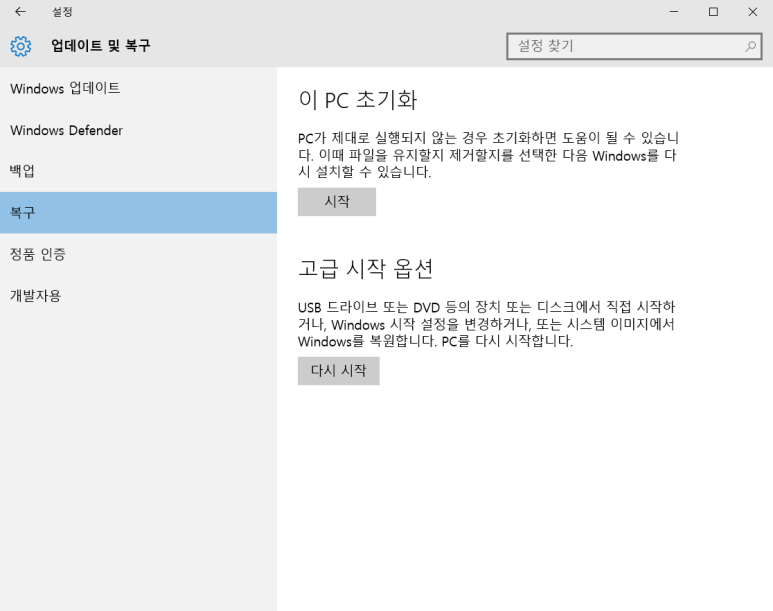Click 시작 button under 이 PC 초기화
Viewport: 773px width, 611px height.
[x=337, y=202]
